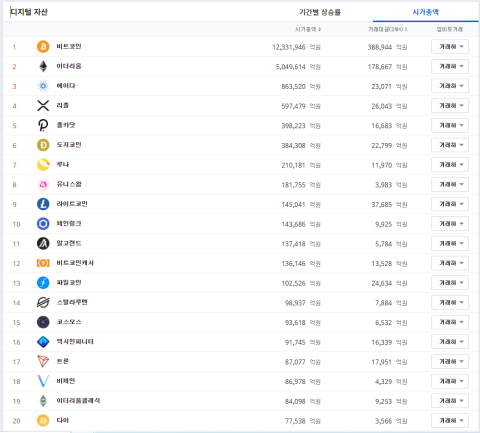Open the trade dropdown for 도지코인

click(450, 145)
